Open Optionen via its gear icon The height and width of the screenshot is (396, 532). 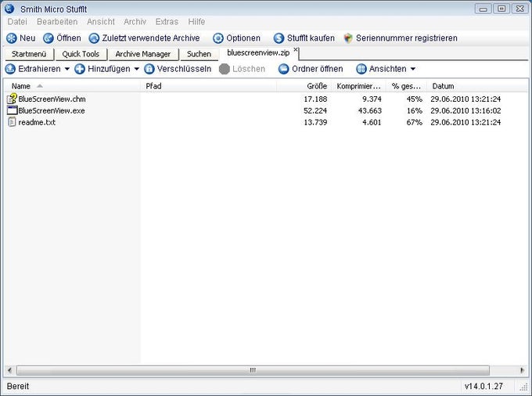pyautogui.click(x=218, y=38)
